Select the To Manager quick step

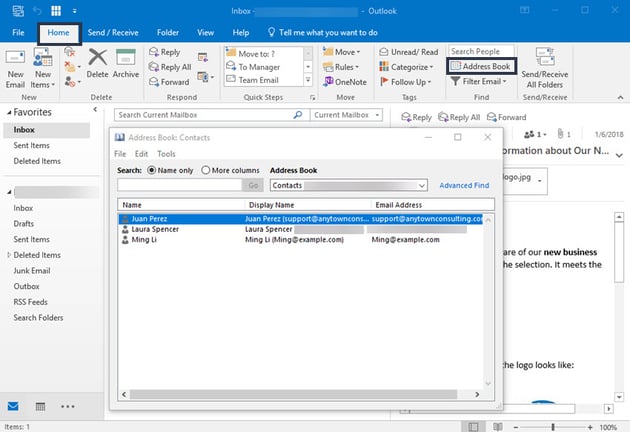(259, 67)
